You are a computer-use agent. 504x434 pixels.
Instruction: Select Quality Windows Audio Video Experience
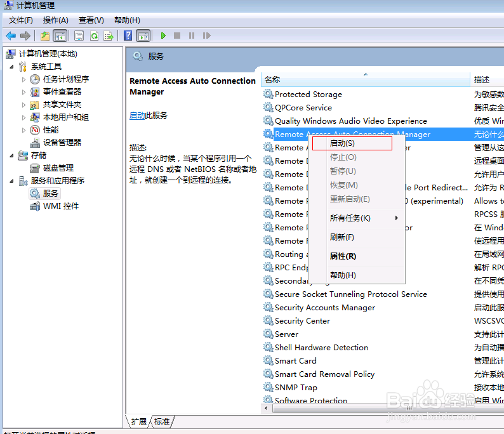(x=351, y=121)
